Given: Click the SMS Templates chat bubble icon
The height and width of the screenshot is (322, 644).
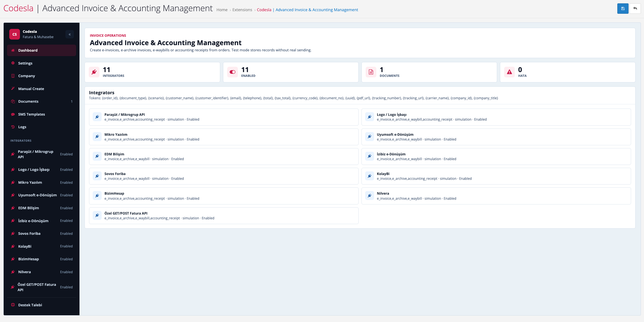Looking at the screenshot, I should click(x=13, y=114).
